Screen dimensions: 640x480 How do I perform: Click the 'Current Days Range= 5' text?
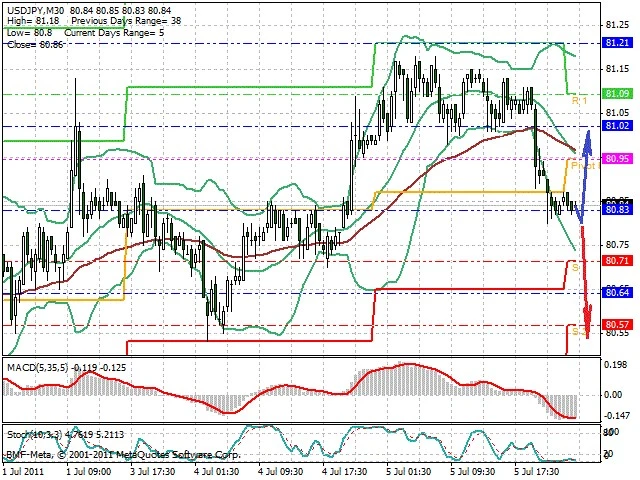pyautogui.click(x=114, y=33)
